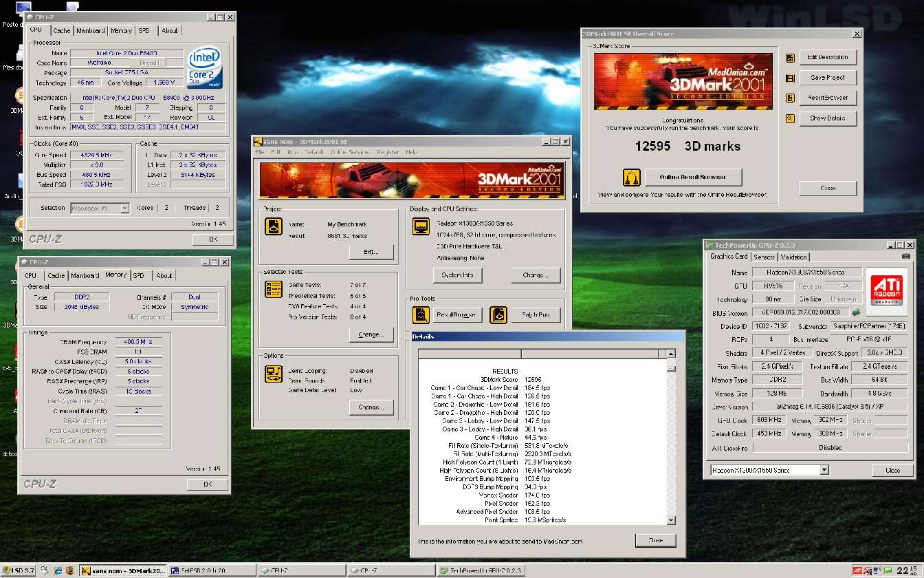Screen dimensions: 924x578
Task: Click the Save Project floppy icon
Action: point(790,78)
